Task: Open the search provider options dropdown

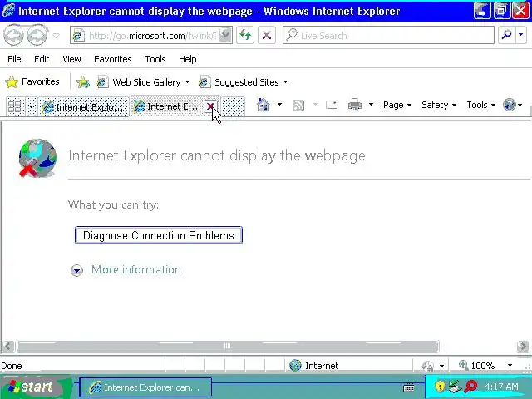Action: pos(521,35)
